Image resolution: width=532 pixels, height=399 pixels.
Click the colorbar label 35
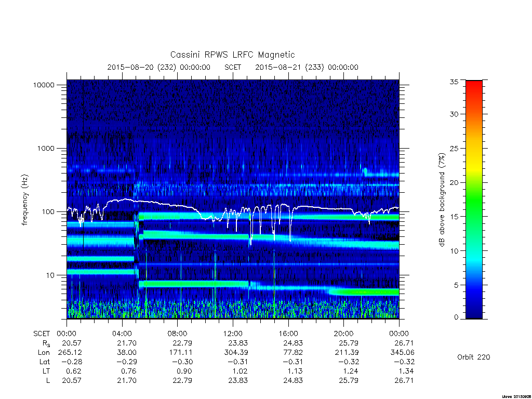[x=454, y=82]
